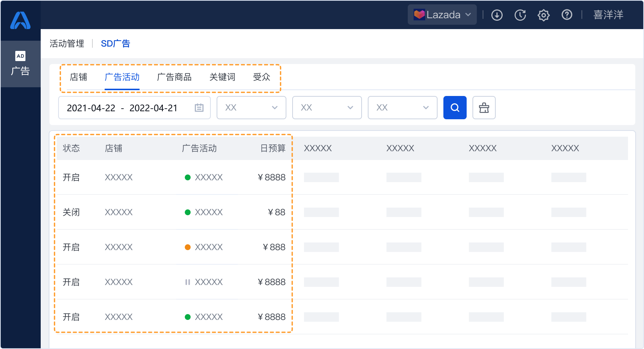Image resolution: width=644 pixels, height=349 pixels.
Task: Expand the second XX filter dropdown
Action: [x=327, y=108]
